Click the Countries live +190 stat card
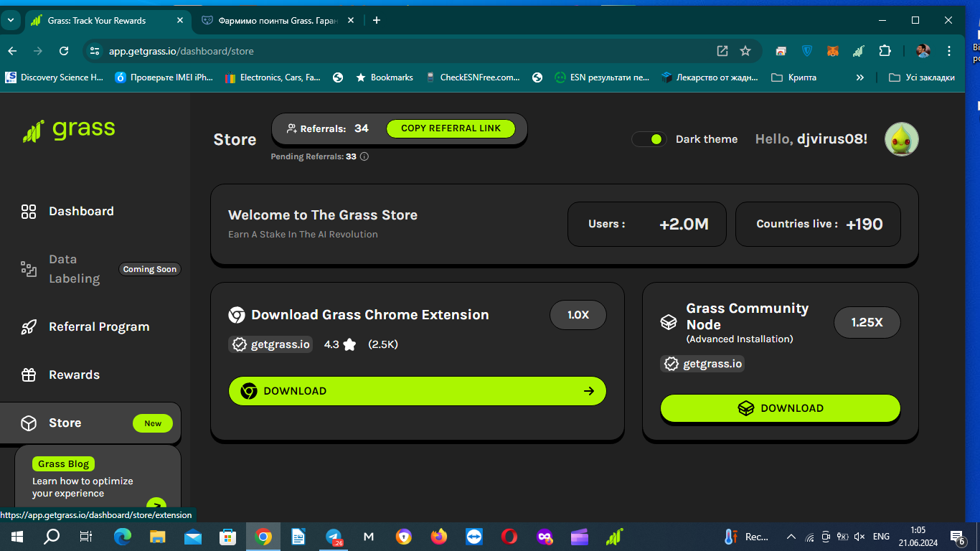The width and height of the screenshot is (980, 551). click(x=818, y=224)
